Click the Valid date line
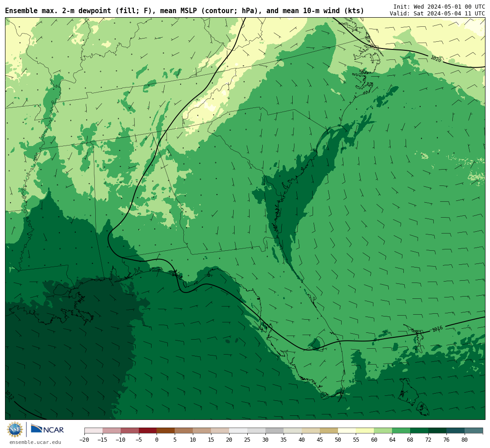This screenshot has width=490, height=448. click(437, 14)
